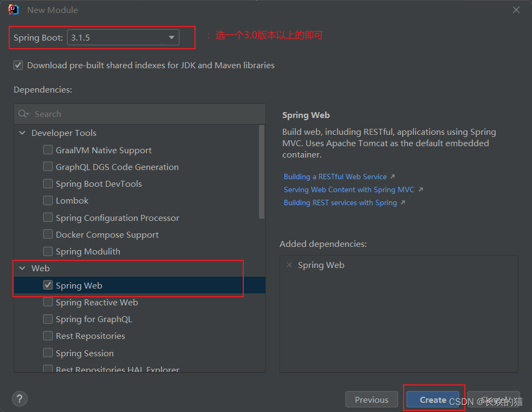Check Spring Configuration Processor
The width and height of the screenshot is (532, 412).
click(48, 217)
